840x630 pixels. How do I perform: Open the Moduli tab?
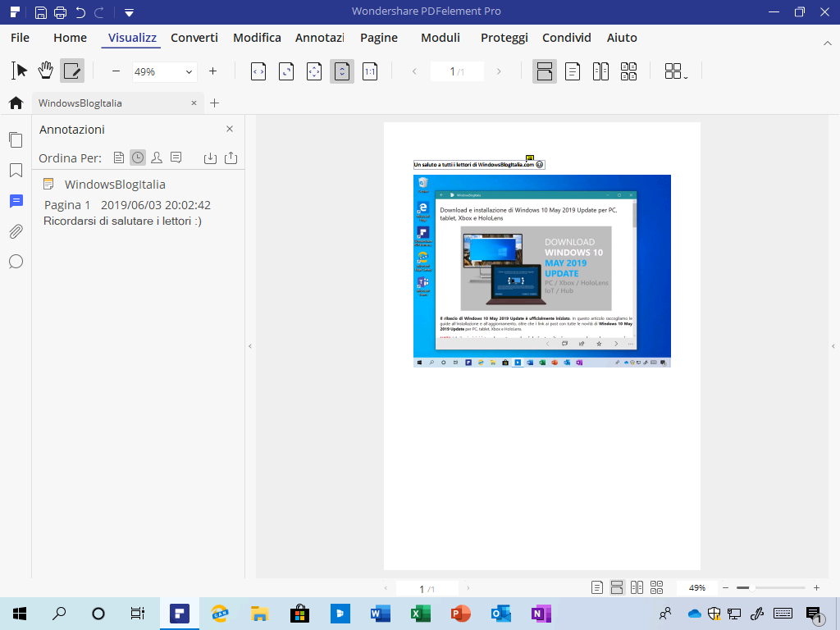click(x=441, y=38)
